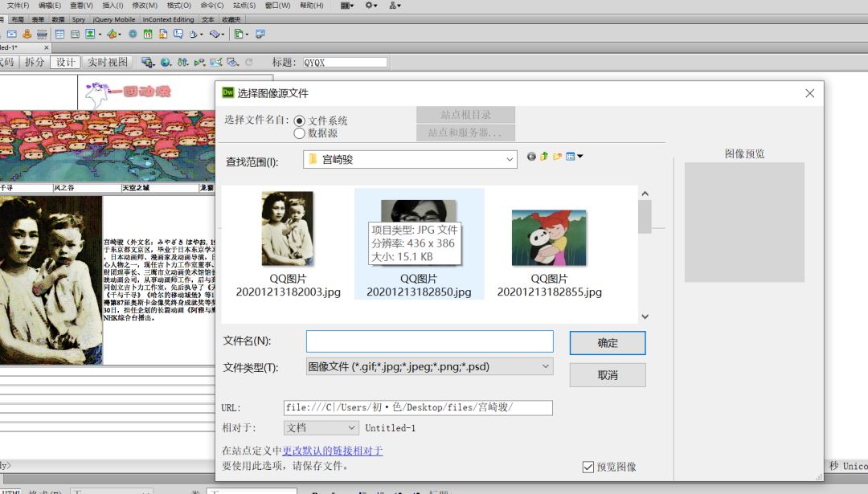Insert a horizontal rule from the toolbar
Screen dimensions: 868x494
[42, 34]
